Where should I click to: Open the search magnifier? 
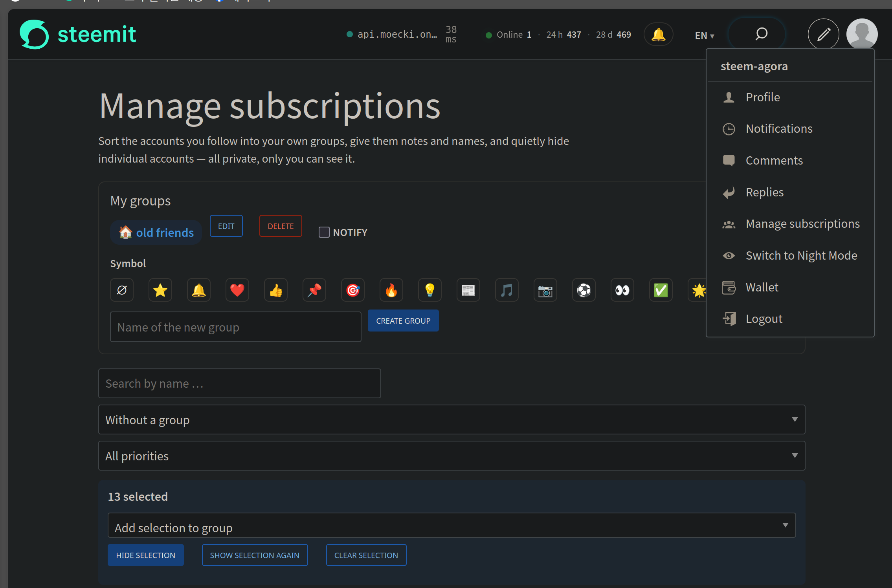click(761, 34)
